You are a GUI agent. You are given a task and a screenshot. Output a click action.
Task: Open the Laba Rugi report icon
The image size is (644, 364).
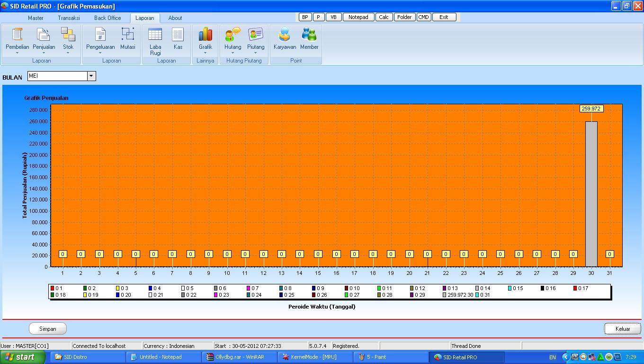(155, 35)
